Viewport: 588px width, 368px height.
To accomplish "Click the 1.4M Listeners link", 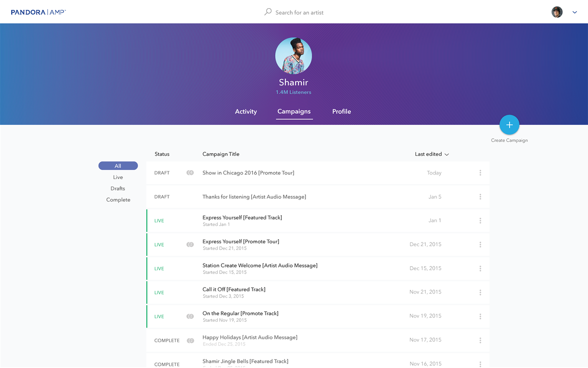I will tap(293, 92).
